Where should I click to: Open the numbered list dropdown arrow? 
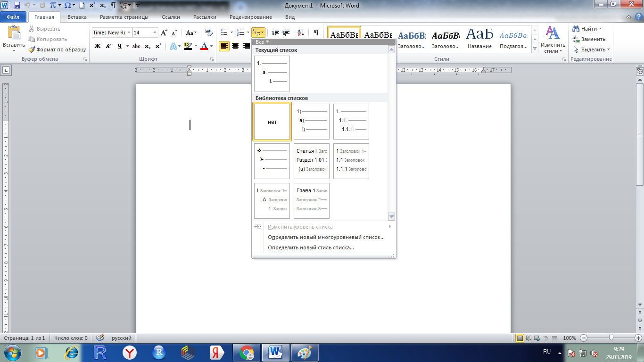[248, 33]
